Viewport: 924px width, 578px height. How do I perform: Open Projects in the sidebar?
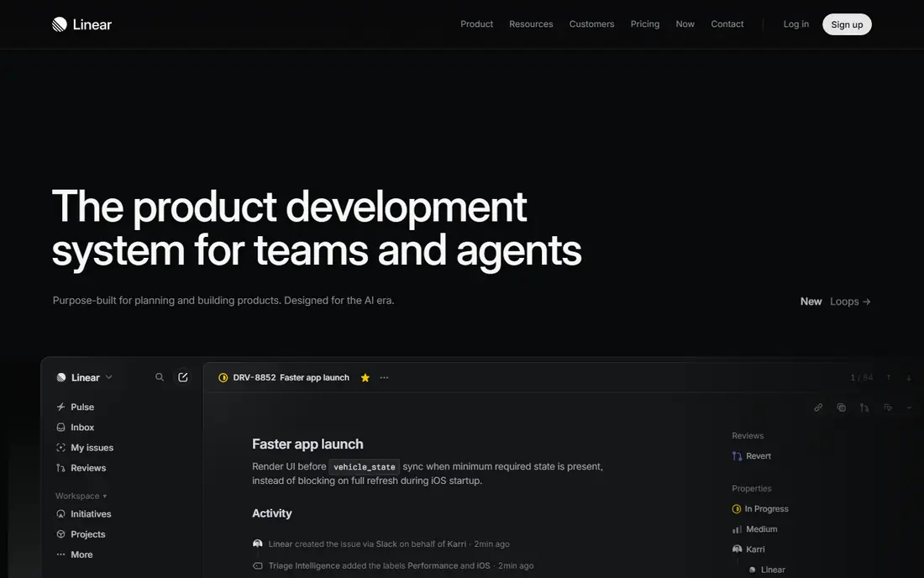pos(80,533)
